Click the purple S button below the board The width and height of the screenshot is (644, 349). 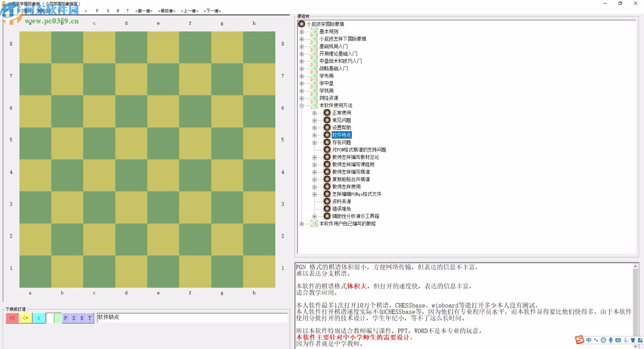pos(74,318)
